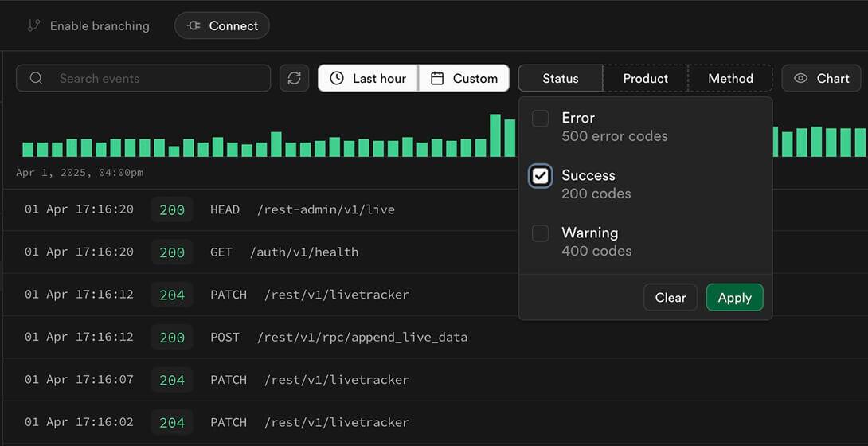Click timestamp 01 Apr 17:16:20 on HEAD row
This screenshot has width=868, height=446.
[79, 209]
